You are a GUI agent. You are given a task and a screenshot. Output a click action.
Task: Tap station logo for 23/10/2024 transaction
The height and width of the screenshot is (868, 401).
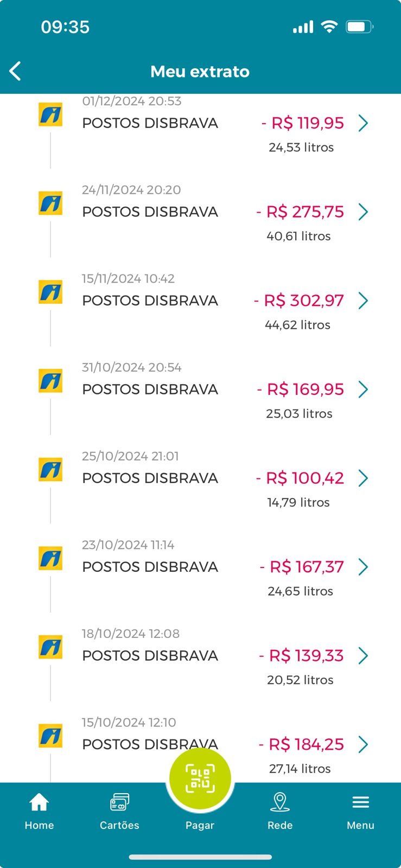click(50, 558)
